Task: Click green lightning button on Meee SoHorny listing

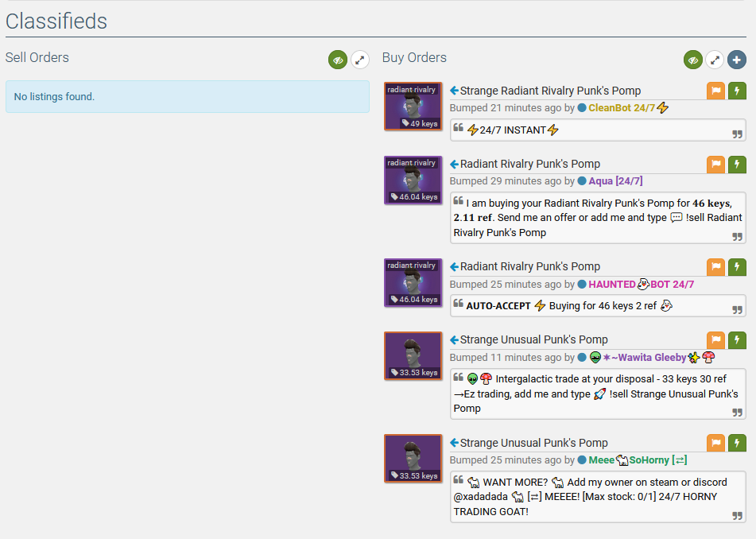Action: 737,443
